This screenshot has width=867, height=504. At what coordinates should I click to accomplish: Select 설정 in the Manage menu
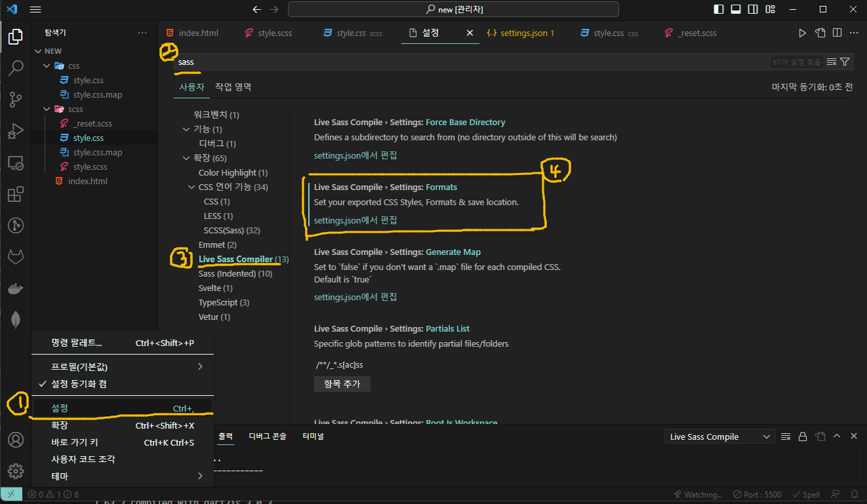click(x=123, y=408)
